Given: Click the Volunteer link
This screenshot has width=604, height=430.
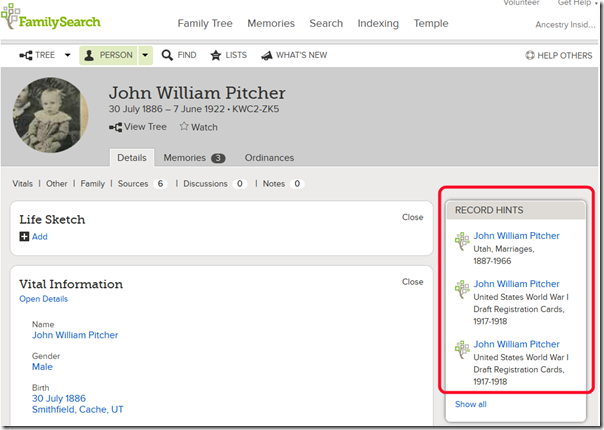Looking at the screenshot, I should pos(521,3).
